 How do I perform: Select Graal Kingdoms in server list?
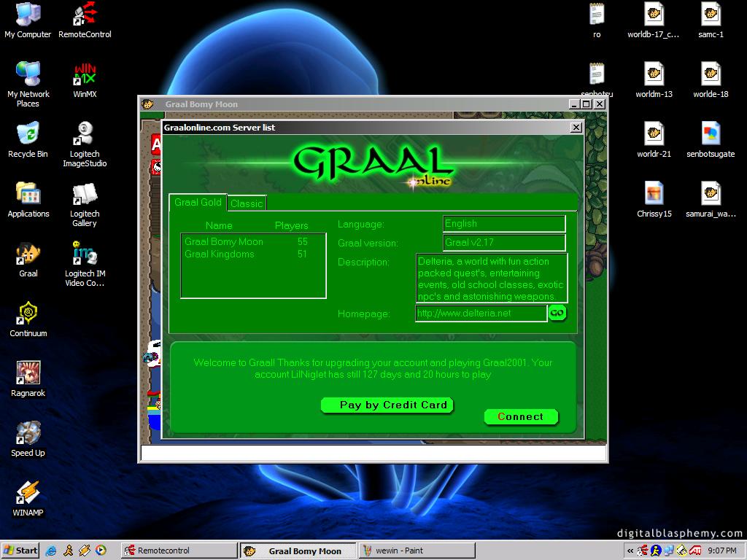(220, 254)
